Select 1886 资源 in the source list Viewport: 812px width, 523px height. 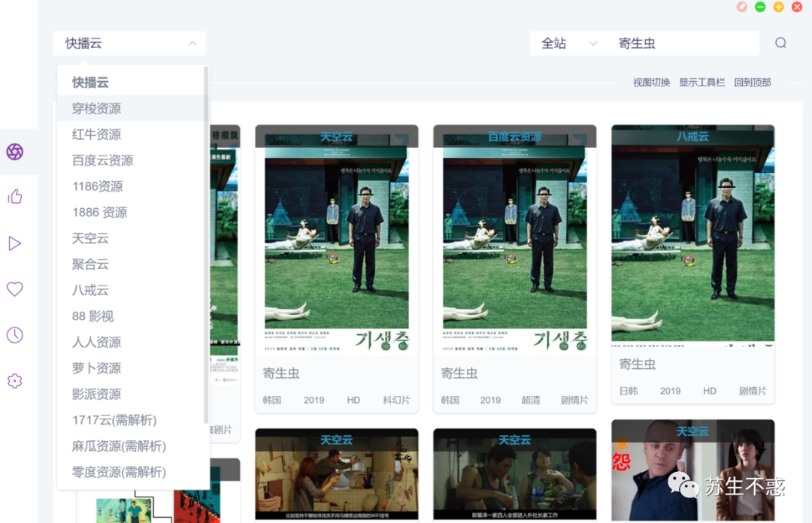pos(131,213)
